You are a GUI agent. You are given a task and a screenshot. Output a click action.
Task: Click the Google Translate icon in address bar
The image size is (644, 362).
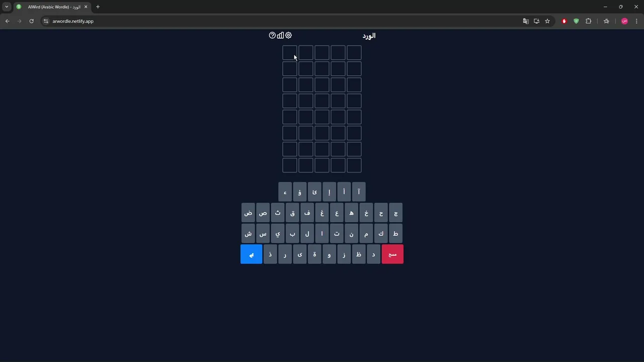click(x=526, y=21)
